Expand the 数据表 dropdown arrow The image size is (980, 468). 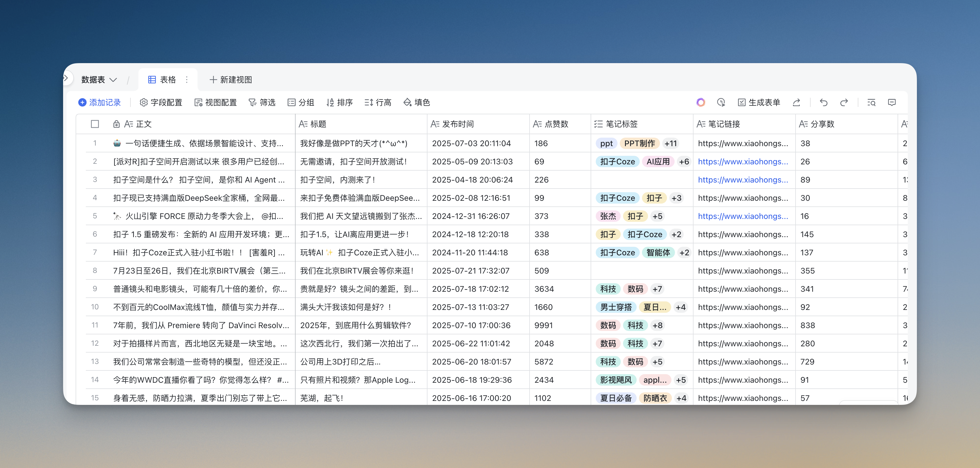coord(113,80)
